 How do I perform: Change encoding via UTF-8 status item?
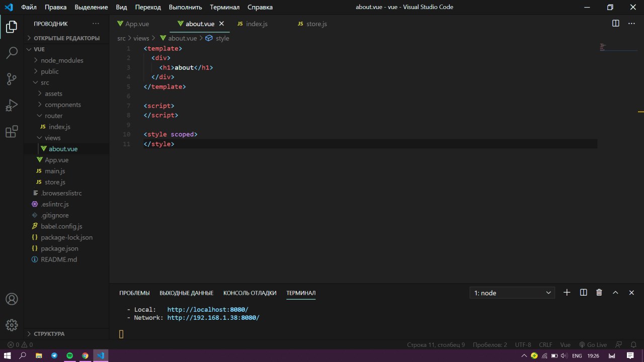523,345
